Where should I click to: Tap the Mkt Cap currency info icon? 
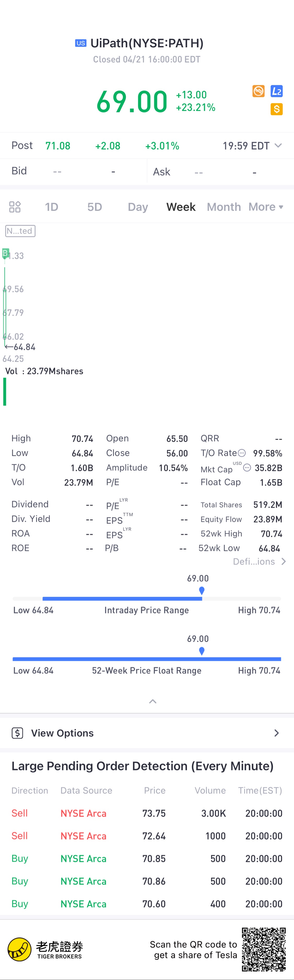(x=247, y=468)
